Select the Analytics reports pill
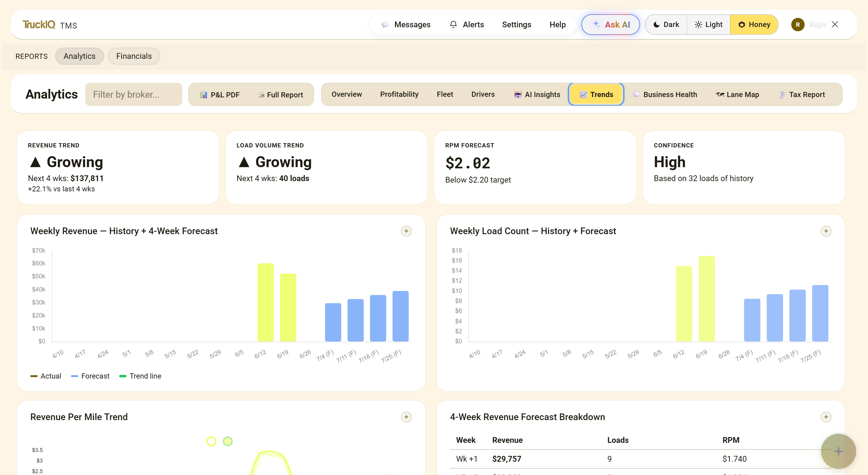 [x=79, y=56]
